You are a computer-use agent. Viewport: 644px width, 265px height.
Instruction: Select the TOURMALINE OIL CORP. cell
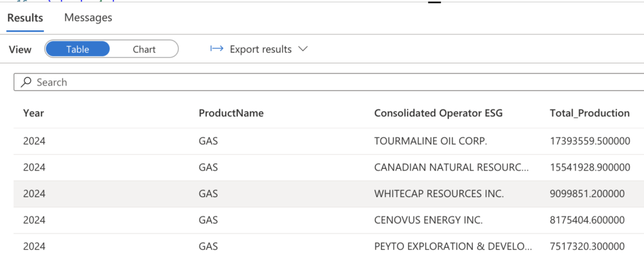[x=430, y=142]
